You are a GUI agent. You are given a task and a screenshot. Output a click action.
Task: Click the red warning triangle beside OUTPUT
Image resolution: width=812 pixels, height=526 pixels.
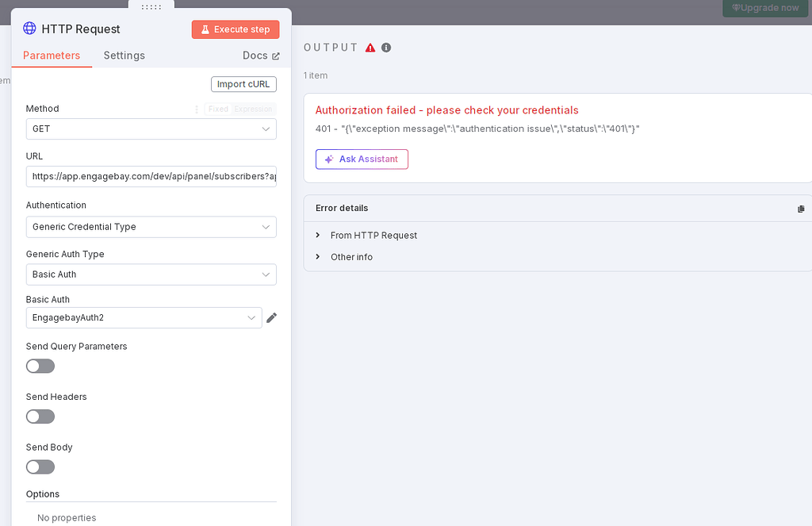tap(370, 48)
